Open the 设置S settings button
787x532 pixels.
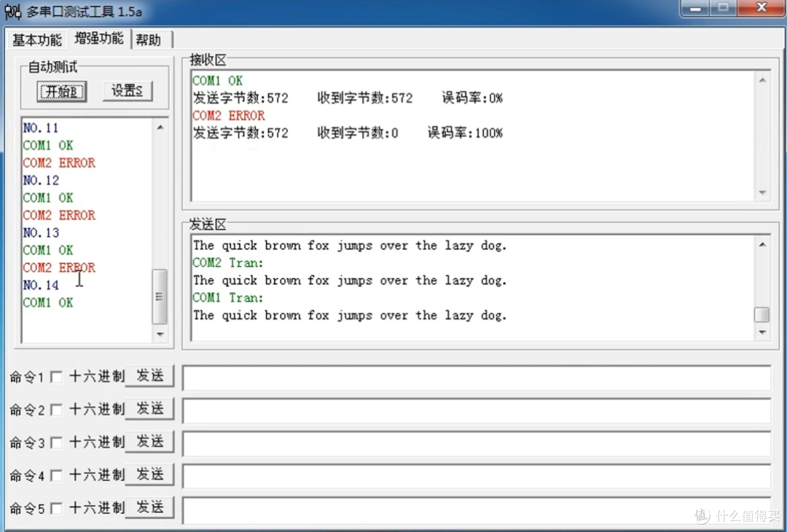coord(127,91)
